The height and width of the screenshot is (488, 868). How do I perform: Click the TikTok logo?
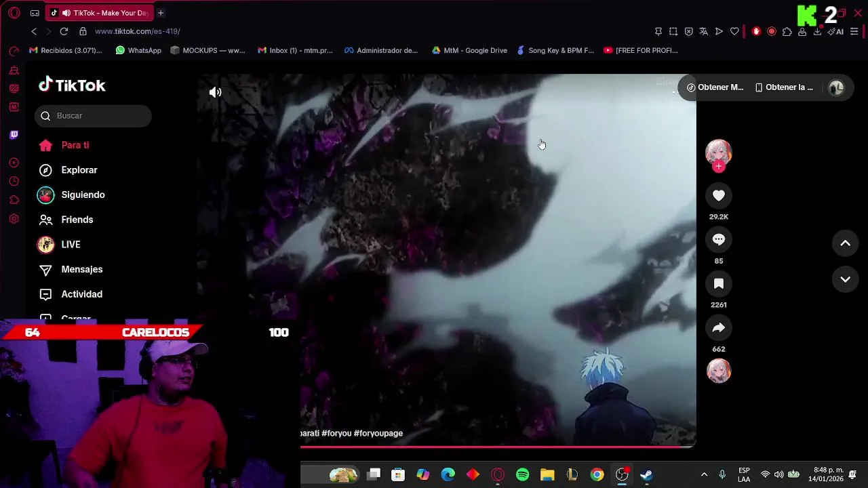click(72, 85)
